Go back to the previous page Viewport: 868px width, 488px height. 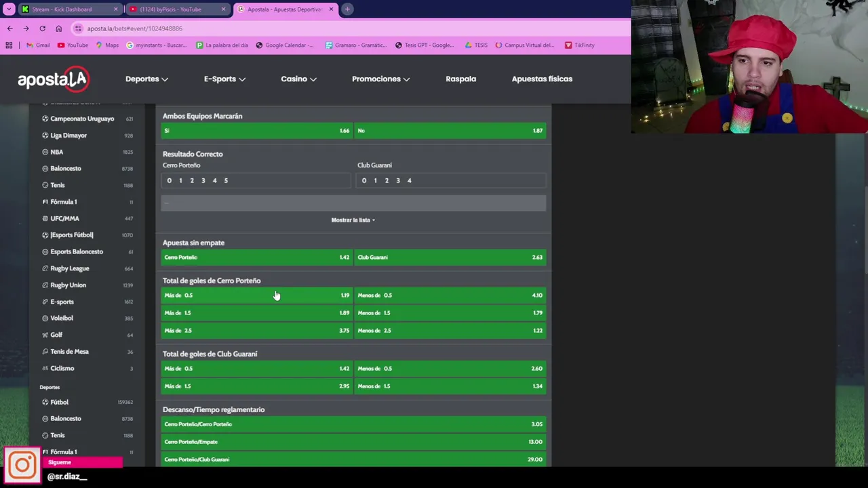coord(9,28)
